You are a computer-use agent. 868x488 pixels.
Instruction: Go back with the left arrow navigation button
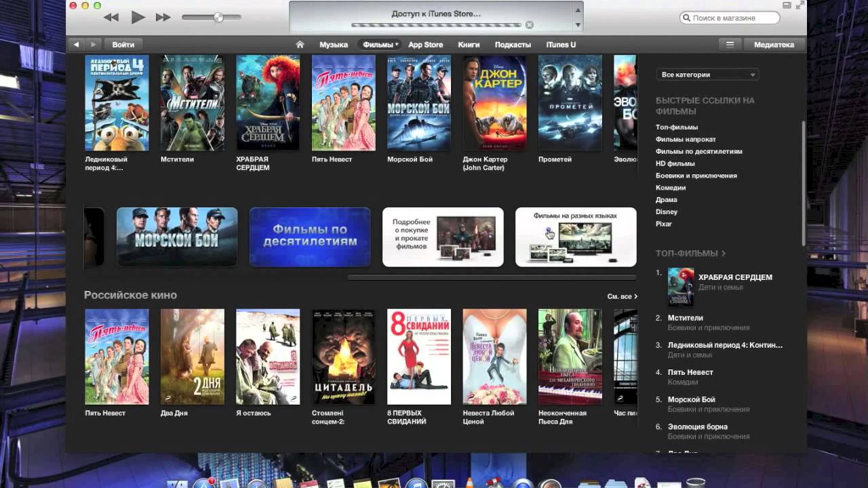(x=77, y=44)
